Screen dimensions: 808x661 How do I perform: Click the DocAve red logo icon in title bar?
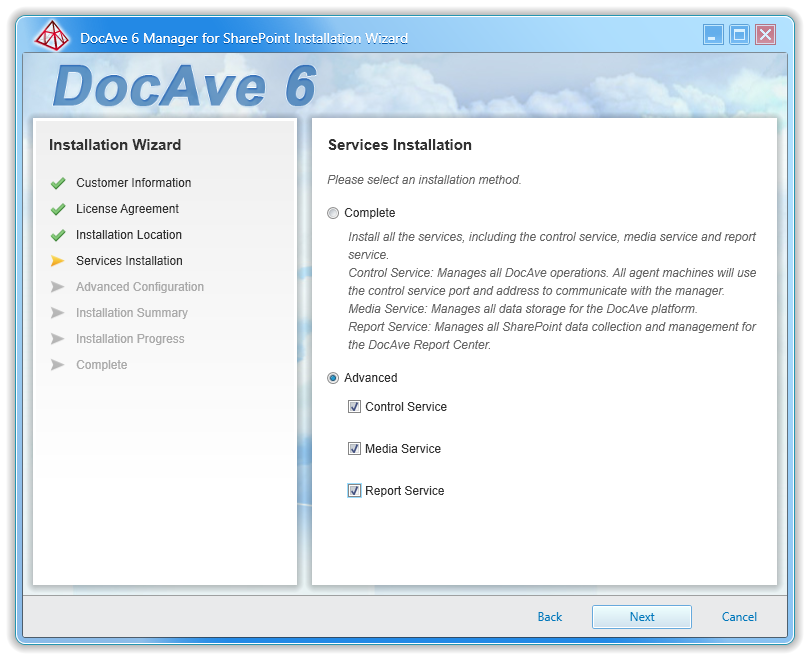pyautogui.click(x=52, y=37)
